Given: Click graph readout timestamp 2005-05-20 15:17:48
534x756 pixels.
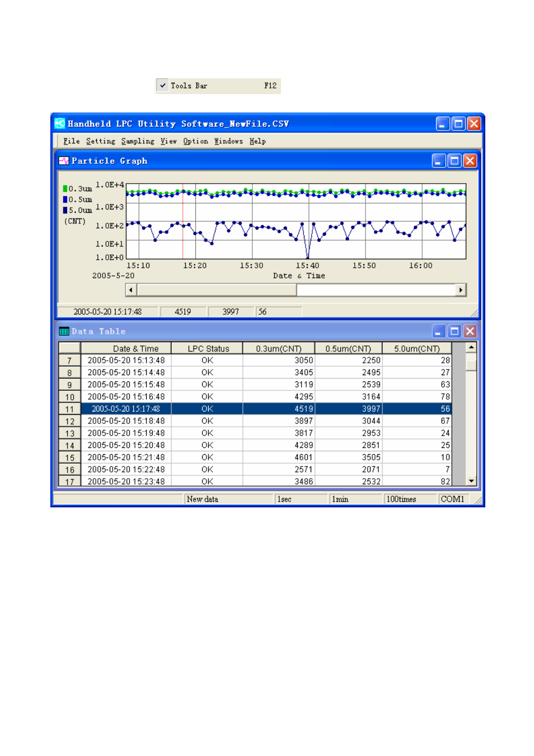Looking at the screenshot, I should tap(107, 312).
